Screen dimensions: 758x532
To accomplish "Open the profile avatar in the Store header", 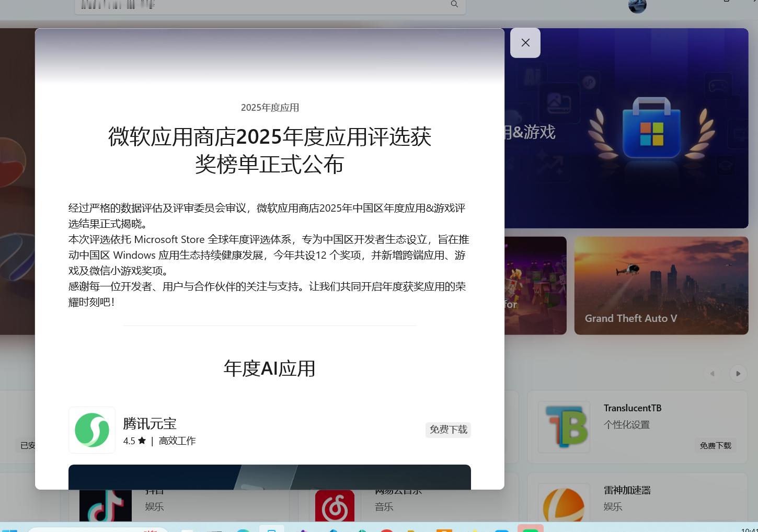I will pyautogui.click(x=637, y=6).
